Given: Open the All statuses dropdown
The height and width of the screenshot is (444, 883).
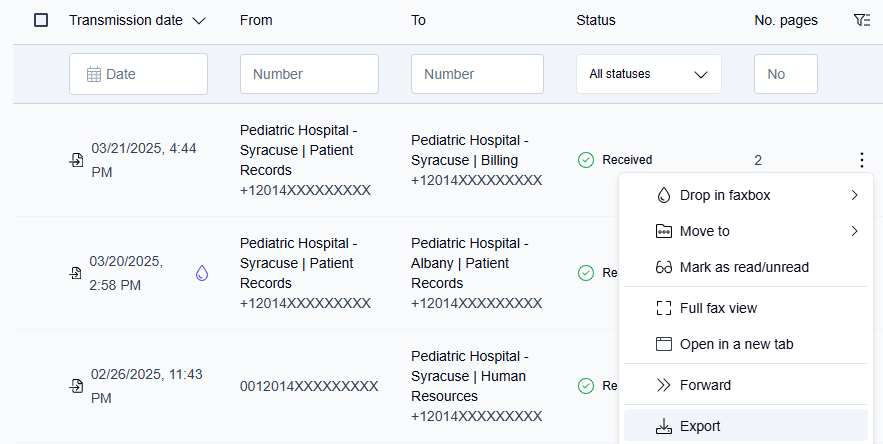Looking at the screenshot, I should [648, 74].
